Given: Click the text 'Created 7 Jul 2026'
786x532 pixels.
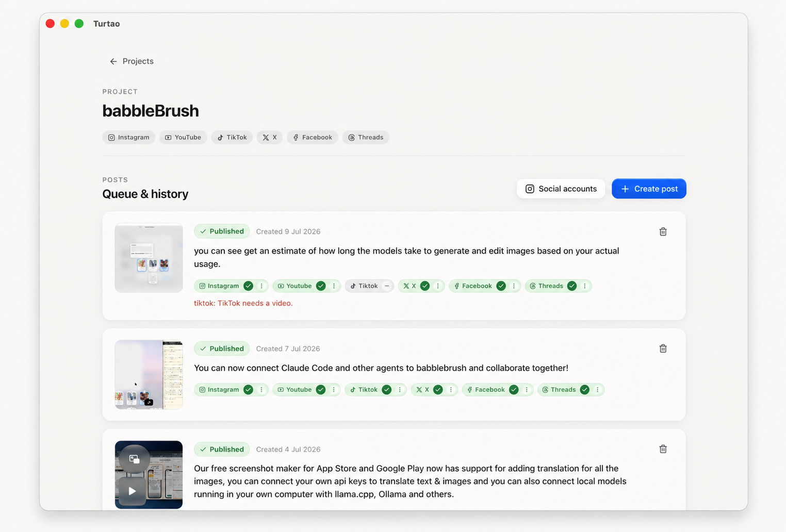Looking at the screenshot, I should (288, 349).
